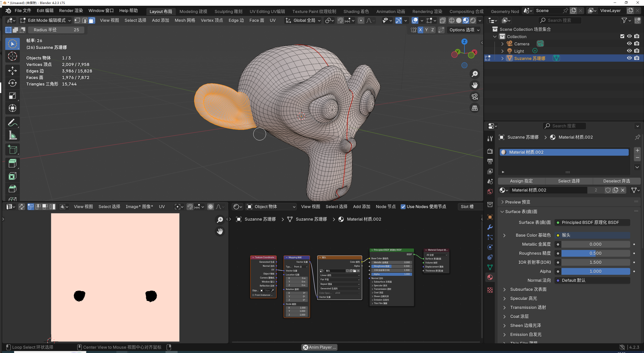
Task: Expand the Camera tree item
Action: click(502, 44)
